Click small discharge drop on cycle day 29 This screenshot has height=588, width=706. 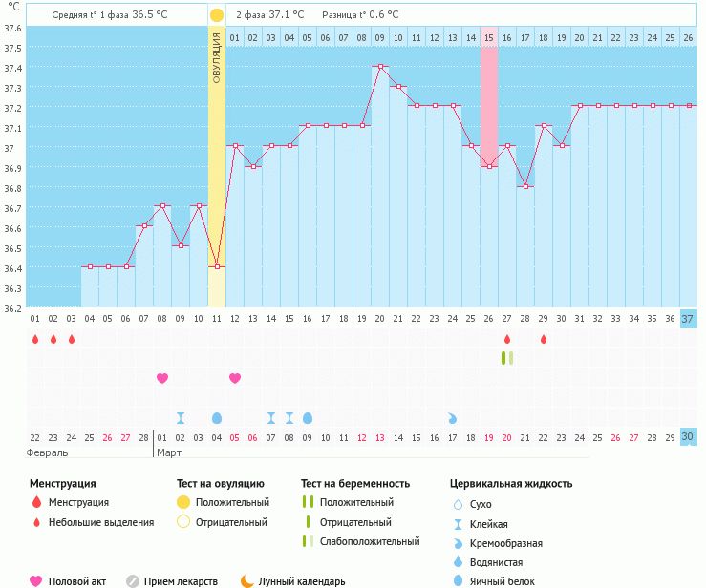pyautogui.click(x=544, y=339)
